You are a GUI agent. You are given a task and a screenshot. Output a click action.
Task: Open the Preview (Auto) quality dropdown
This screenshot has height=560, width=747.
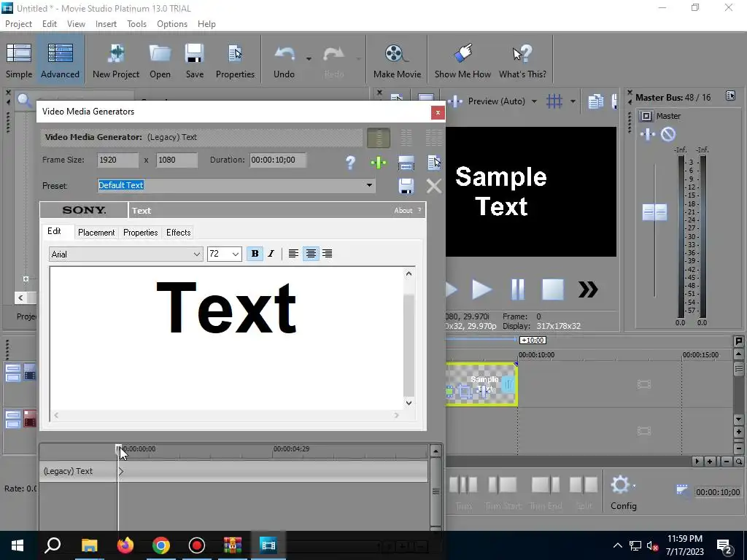(x=534, y=101)
